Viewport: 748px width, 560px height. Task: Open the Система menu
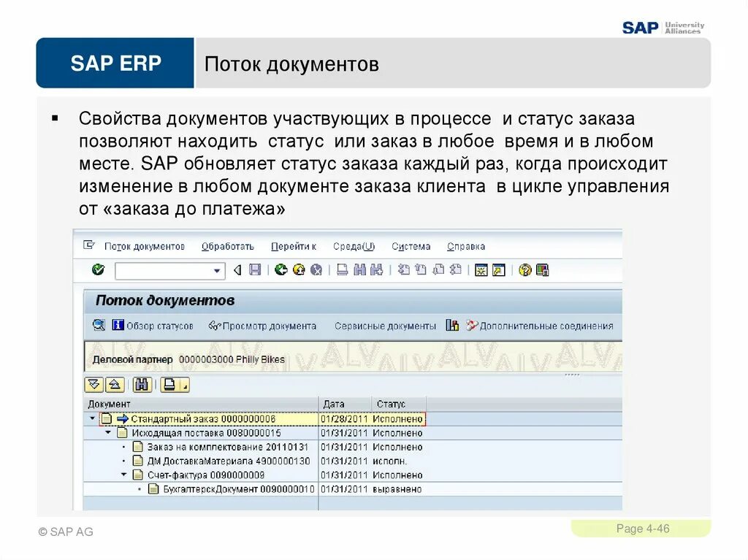(x=411, y=246)
